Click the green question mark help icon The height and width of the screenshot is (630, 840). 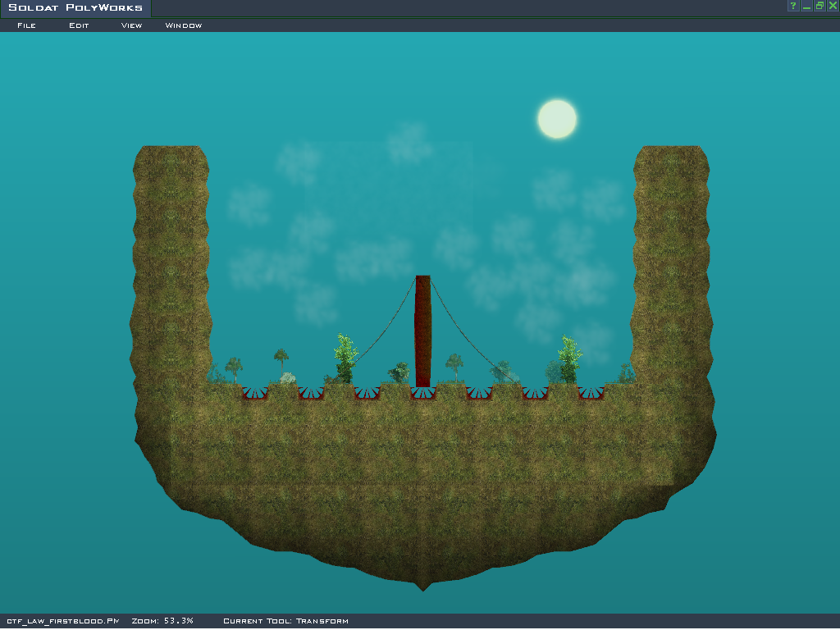(793, 6)
